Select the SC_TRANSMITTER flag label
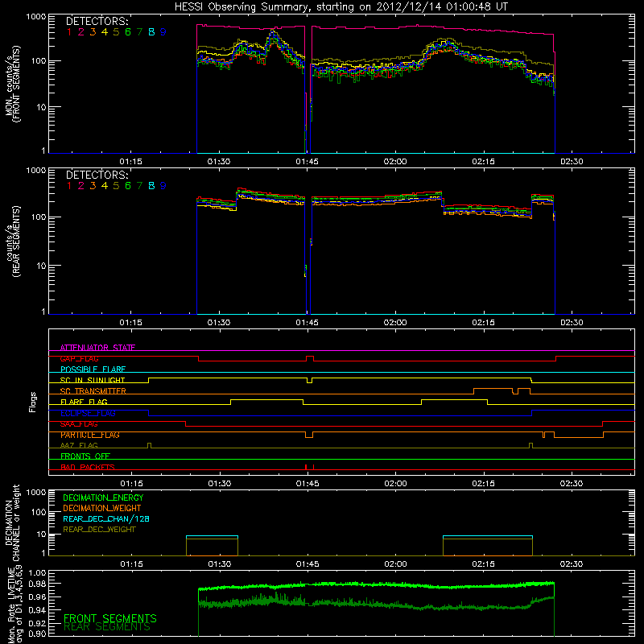 coord(93,391)
